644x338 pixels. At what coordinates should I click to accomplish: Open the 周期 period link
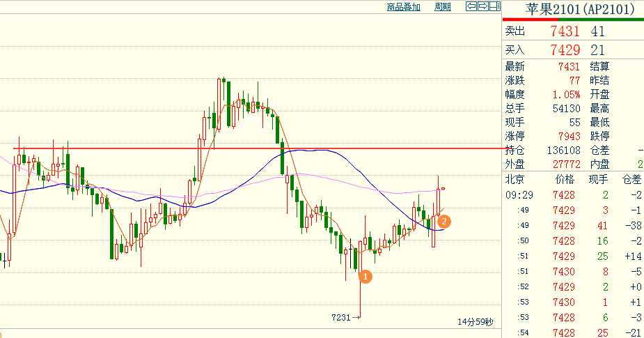tap(442, 7)
